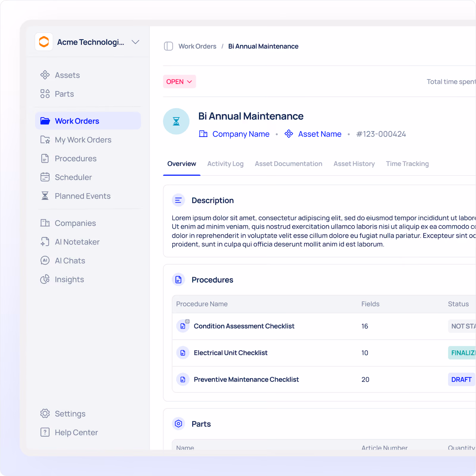
Task: Open the Asset History tab
Action: [x=354, y=164]
